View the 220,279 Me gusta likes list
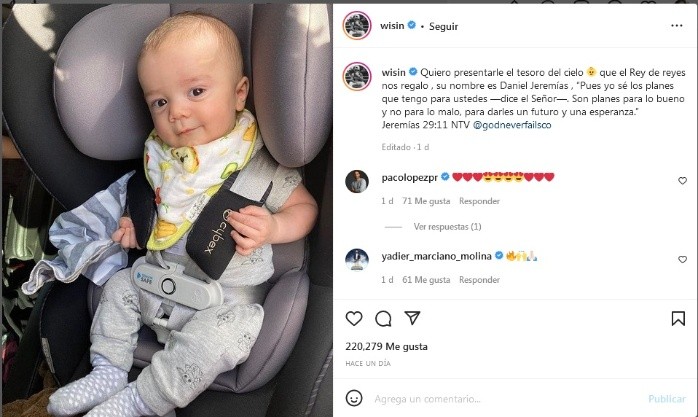Viewport: 698px width, 417px height. click(x=386, y=346)
